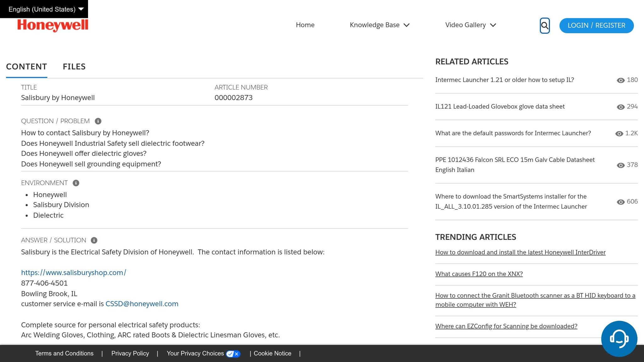Click the LOGIN / REGISTER button
Viewport: 644px width, 362px height.
(x=596, y=25)
